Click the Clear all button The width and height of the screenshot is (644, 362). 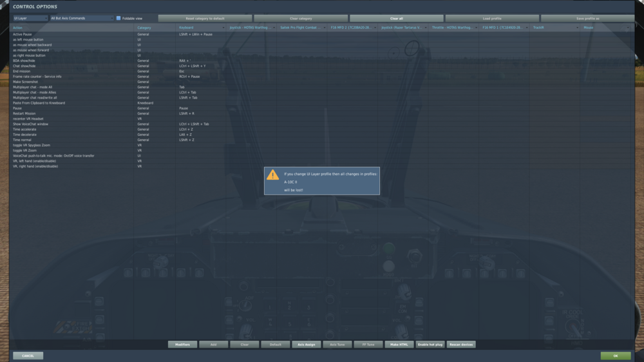point(396,19)
